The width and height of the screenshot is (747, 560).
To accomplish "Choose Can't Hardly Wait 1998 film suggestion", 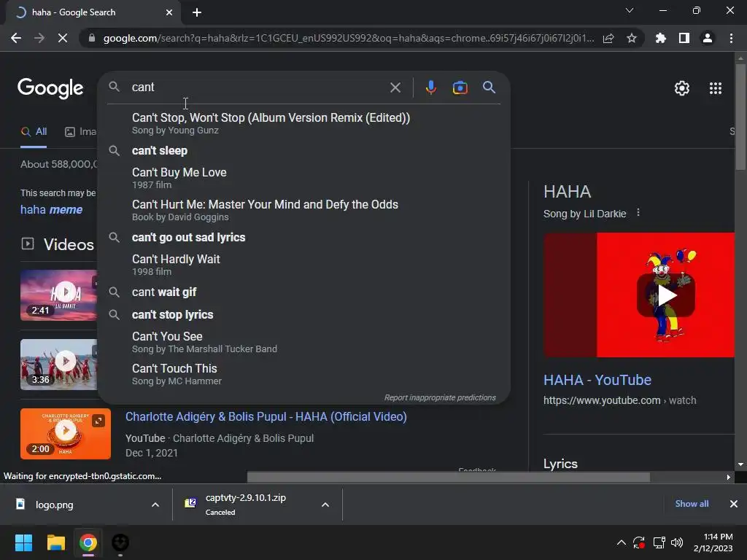I will tap(304, 265).
